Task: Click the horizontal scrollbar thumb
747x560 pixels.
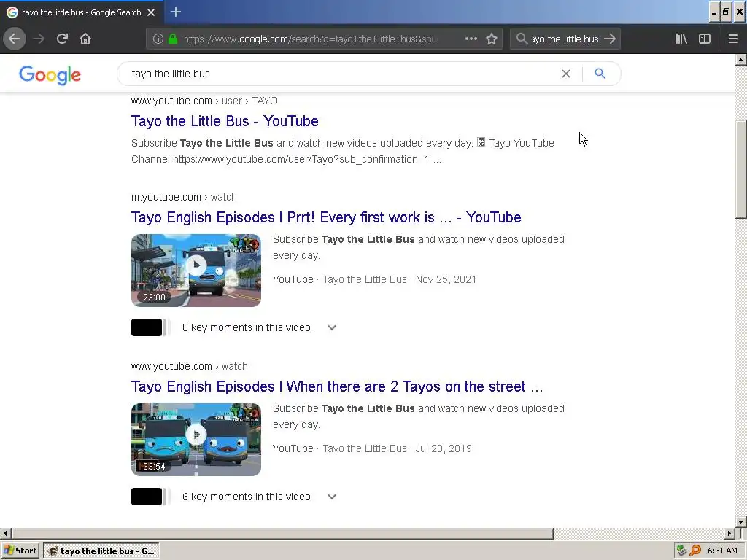Action: pyautogui.click(x=282, y=533)
